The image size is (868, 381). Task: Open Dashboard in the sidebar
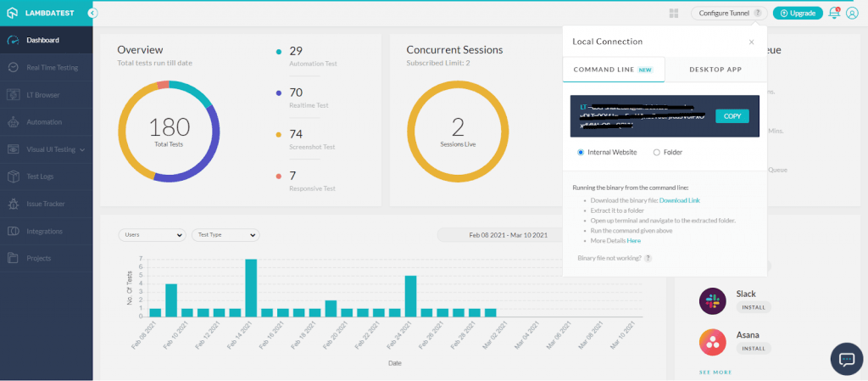tap(47, 40)
